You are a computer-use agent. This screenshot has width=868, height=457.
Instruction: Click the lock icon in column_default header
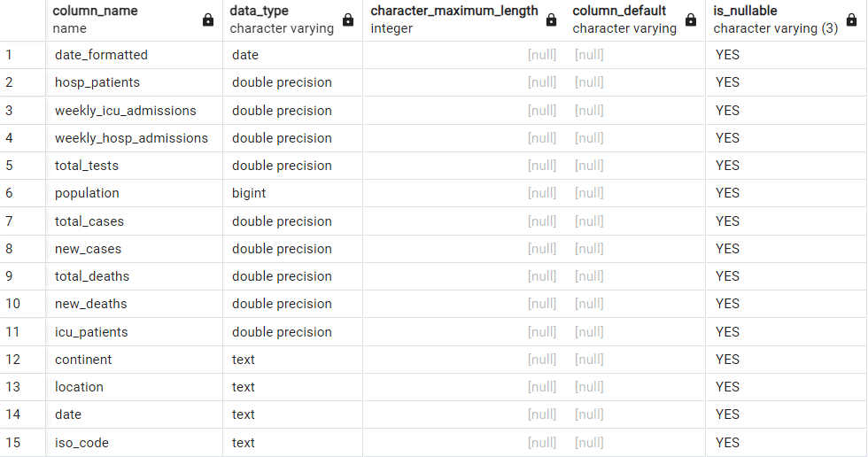pyautogui.click(x=691, y=19)
